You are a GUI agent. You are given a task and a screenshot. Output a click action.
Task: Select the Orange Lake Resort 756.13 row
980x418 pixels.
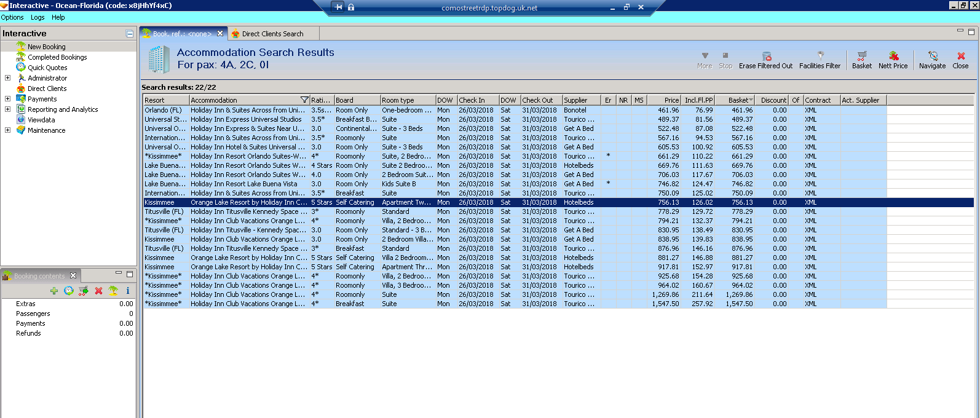[558, 202]
